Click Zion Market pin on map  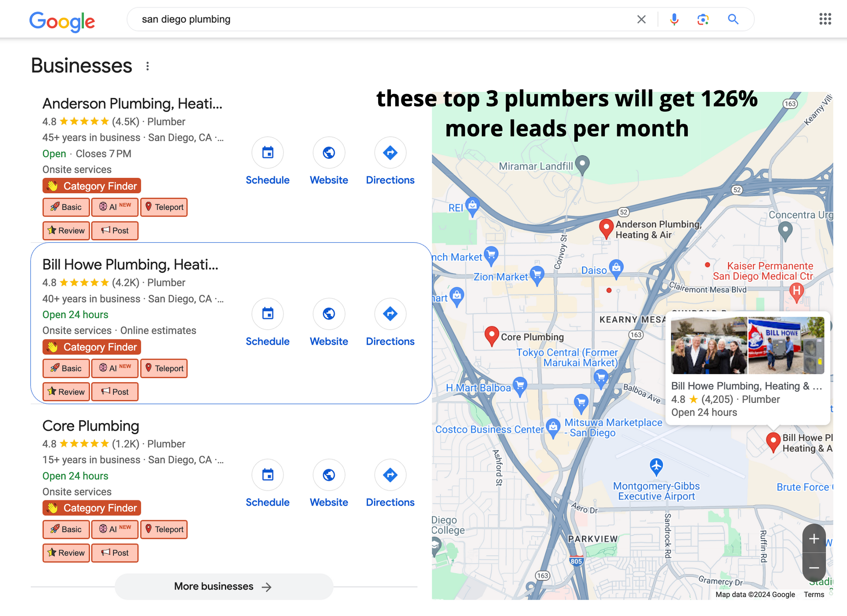pyautogui.click(x=537, y=275)
